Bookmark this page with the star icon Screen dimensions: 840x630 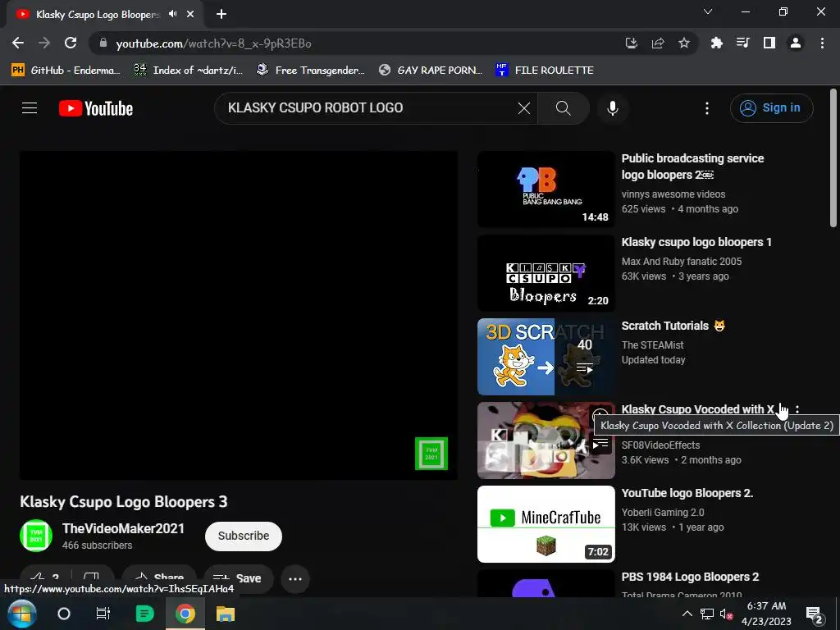click(x=683, y=43)
